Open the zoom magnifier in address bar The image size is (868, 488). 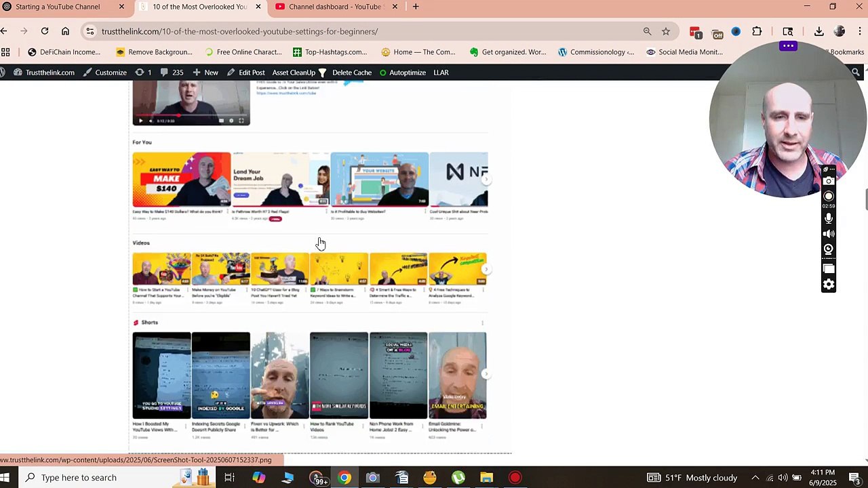(647, 31)
